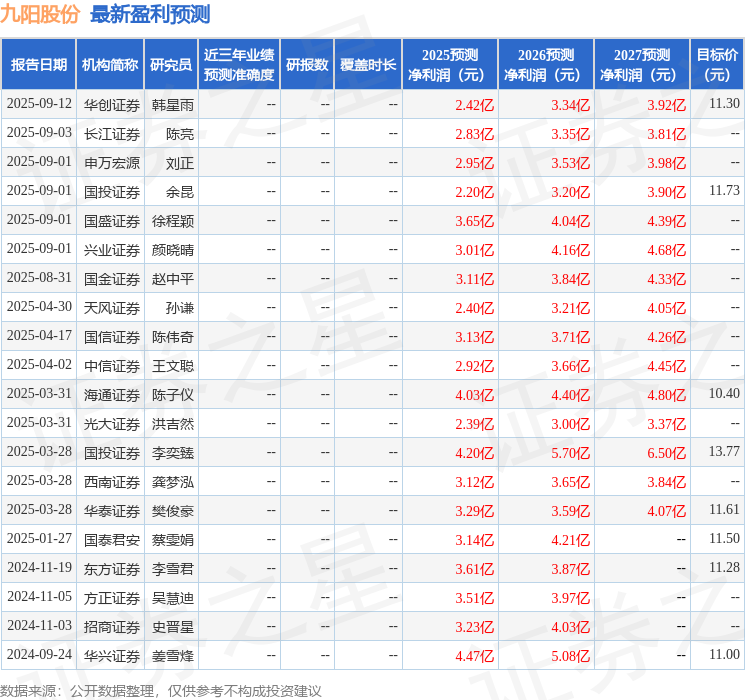Select analyst 李雪君
The image size is (745, 700).
[173, 569]
